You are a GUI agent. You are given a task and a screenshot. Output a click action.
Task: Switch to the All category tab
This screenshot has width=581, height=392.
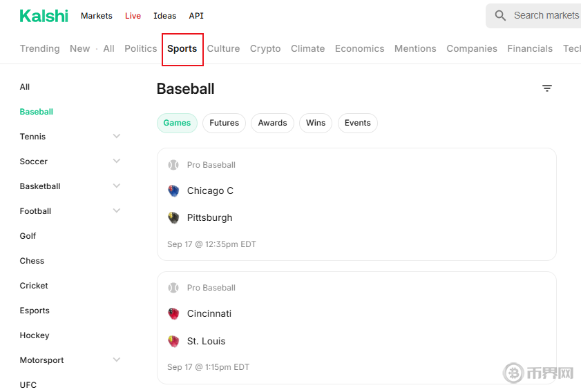(x=108, y=48)
